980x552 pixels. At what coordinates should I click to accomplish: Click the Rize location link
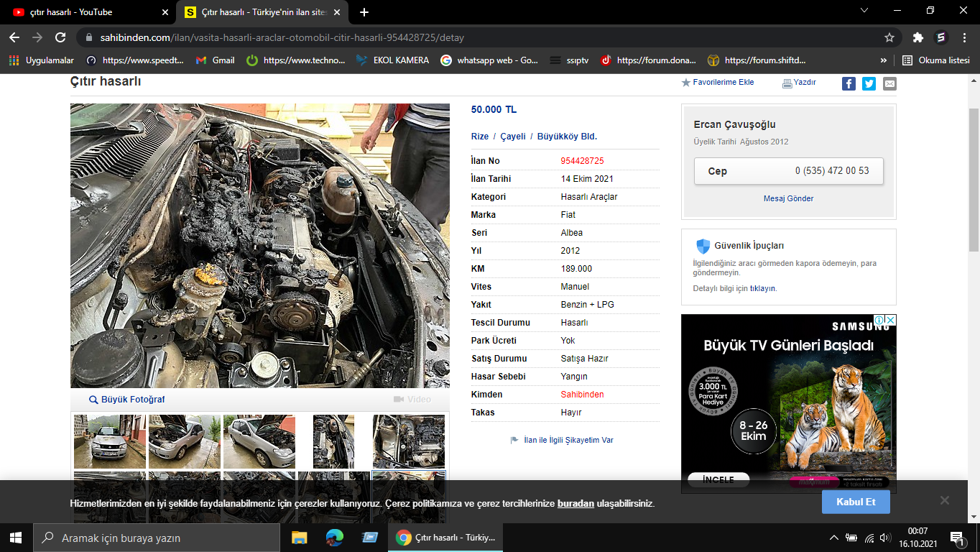tap(480, 137)
